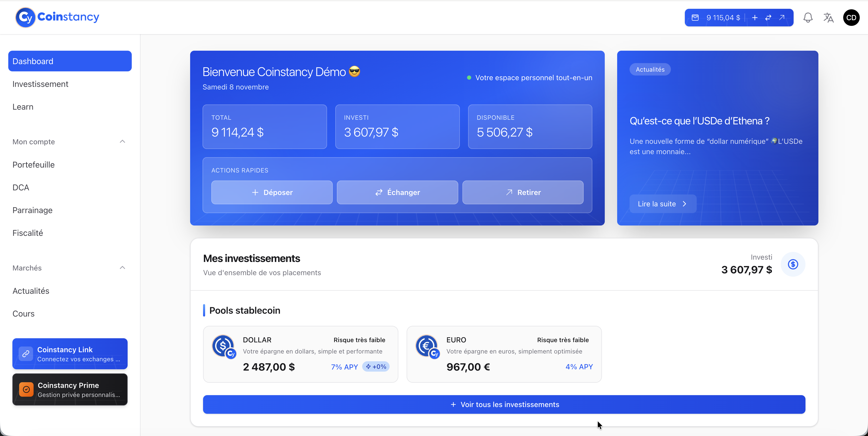Click the notification bell icon

pyautogui.click(x=808, y=18)
